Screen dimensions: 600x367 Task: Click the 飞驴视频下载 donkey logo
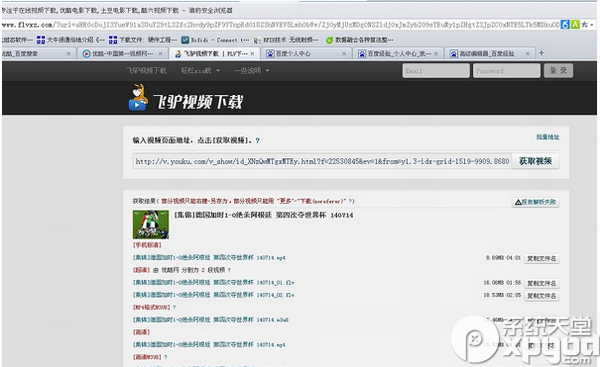[x=185, y=99]
